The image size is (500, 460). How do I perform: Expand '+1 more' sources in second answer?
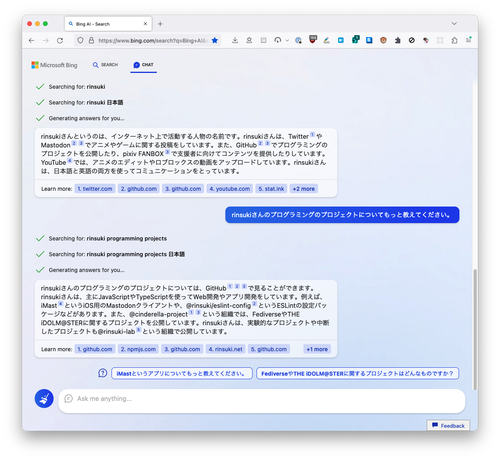[x=317, y=349]
